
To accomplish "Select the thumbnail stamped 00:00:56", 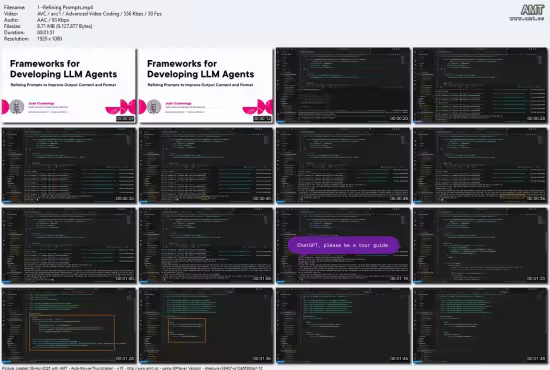I will (x=480, y=165).
